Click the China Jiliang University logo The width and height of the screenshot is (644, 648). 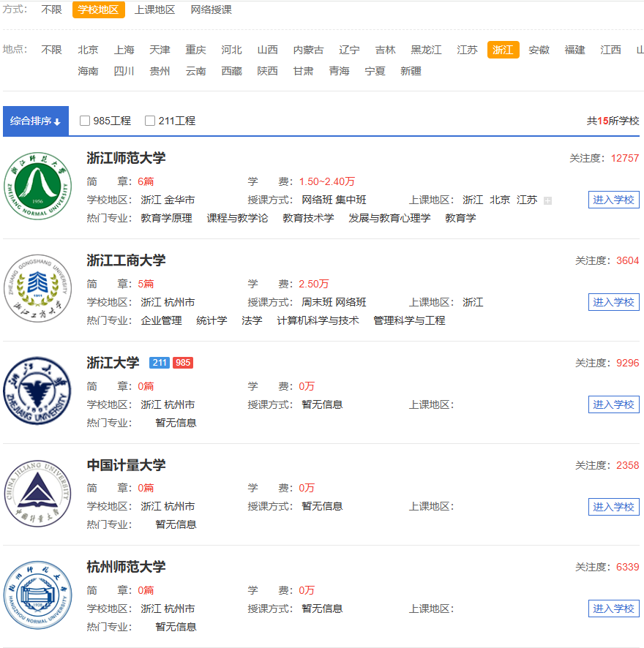tap(37, 493)
